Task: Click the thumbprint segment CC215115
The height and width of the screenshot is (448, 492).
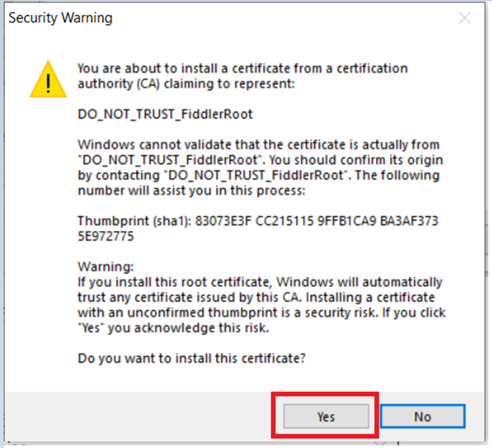Action: (284, 221)
